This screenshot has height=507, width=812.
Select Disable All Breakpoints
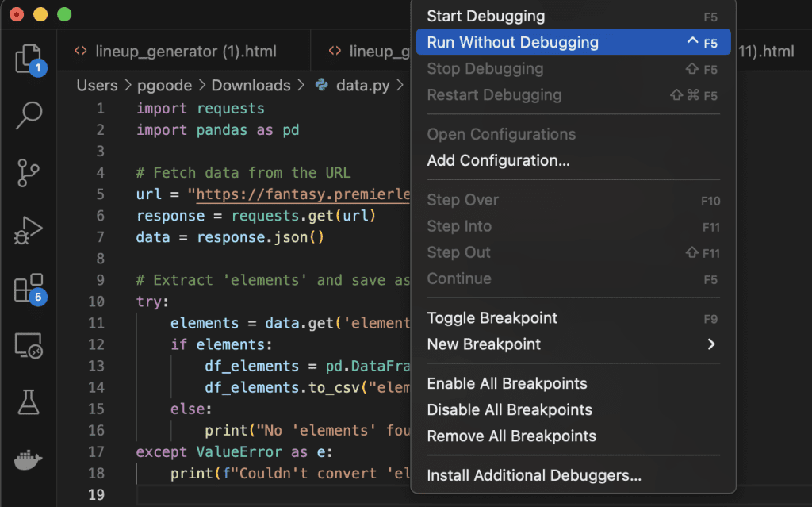click(x=573, y=410)
